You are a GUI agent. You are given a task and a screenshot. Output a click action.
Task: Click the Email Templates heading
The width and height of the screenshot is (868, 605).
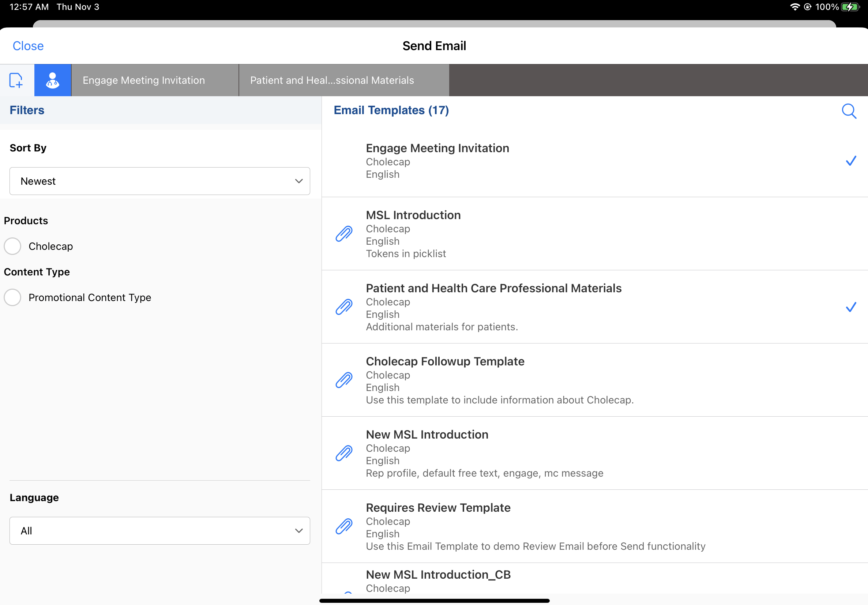click(391, 110)
